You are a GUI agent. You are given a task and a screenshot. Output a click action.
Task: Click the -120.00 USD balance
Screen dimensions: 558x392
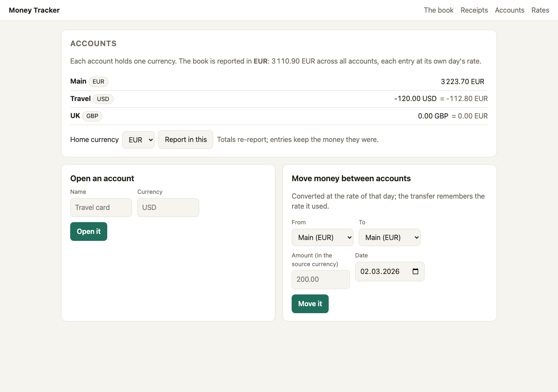tap(415, 99)
